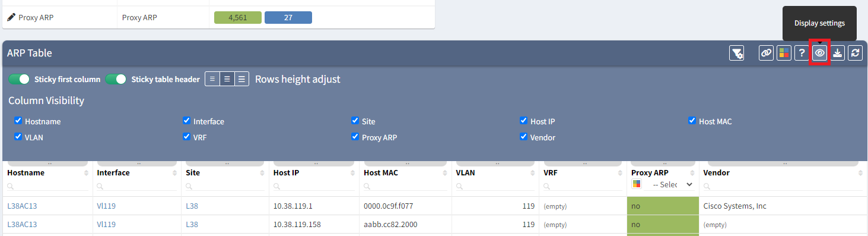Screen dimensions: 868x236
Task: Click the pencil edit icon beside Proxy ARP
Action: coord(11,18)
